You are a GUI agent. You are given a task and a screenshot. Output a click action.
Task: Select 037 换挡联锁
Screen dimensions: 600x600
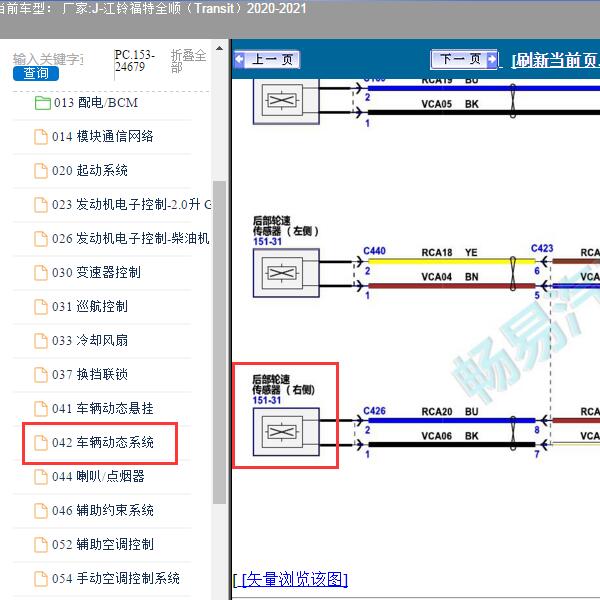click(90, 375)
